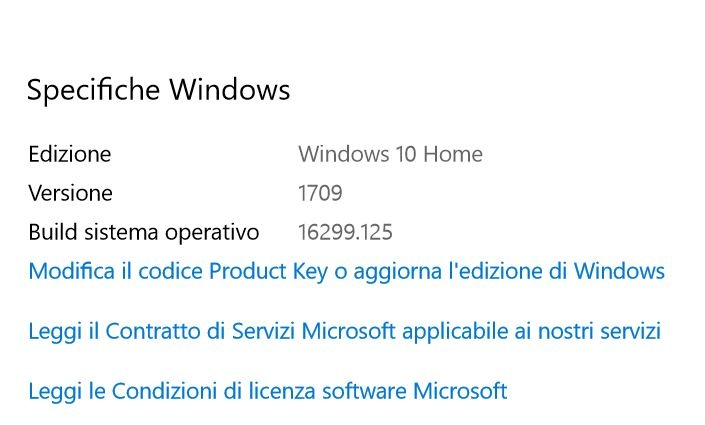This screenshot has width=705, height=425.
Task: Open Leggi le Condizioni di licenza link
Action: (267, 391)
